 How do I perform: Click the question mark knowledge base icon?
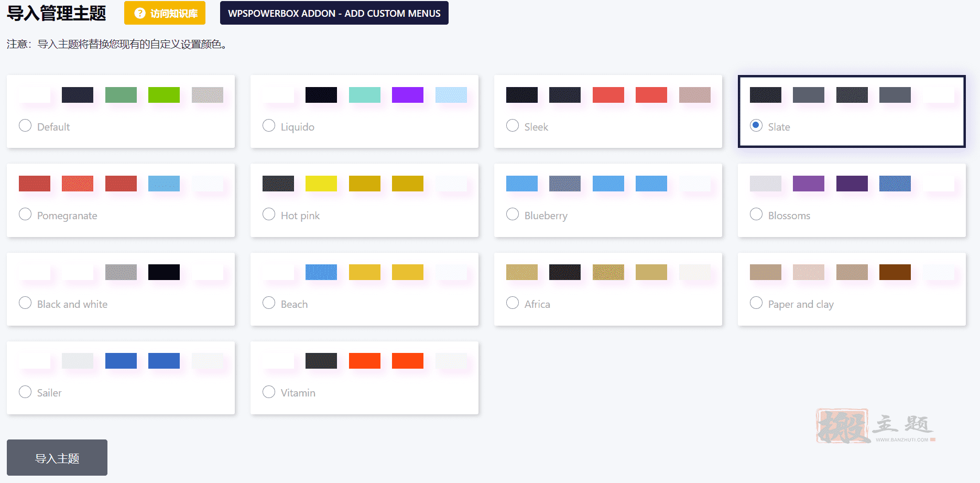[x=139, y=13]
